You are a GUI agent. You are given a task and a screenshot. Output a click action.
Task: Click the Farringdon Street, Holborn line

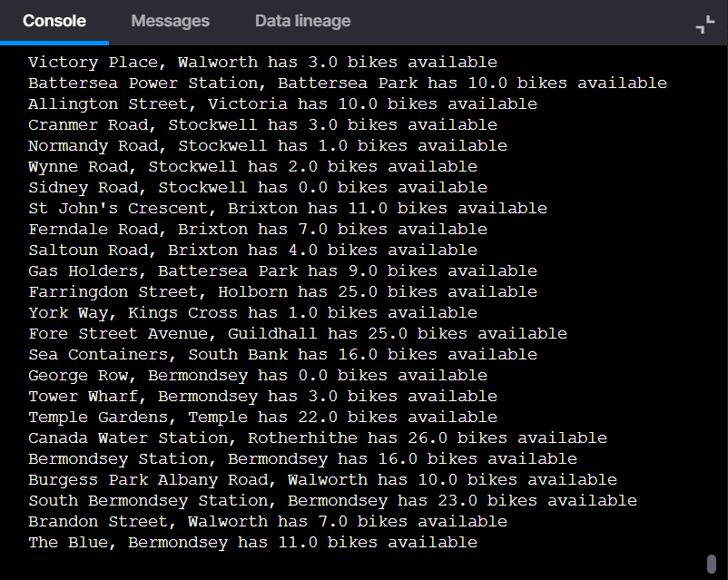coord(282,292)
